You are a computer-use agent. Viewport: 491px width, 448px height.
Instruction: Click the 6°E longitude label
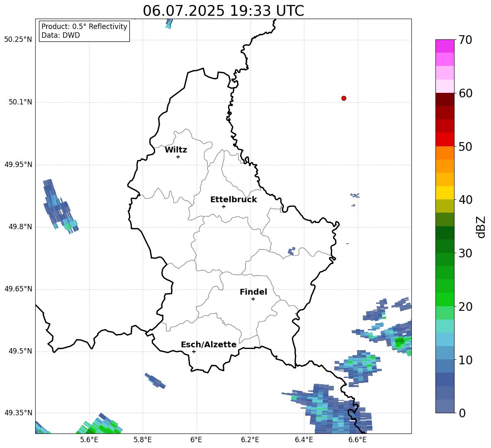pyautogui.click(x=196, y=440)
